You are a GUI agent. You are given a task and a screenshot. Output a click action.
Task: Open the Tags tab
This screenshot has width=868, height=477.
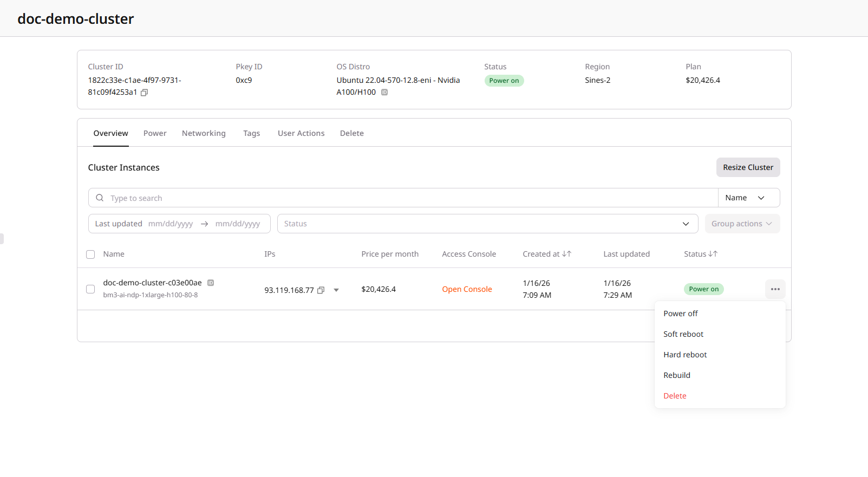point(251,133)
